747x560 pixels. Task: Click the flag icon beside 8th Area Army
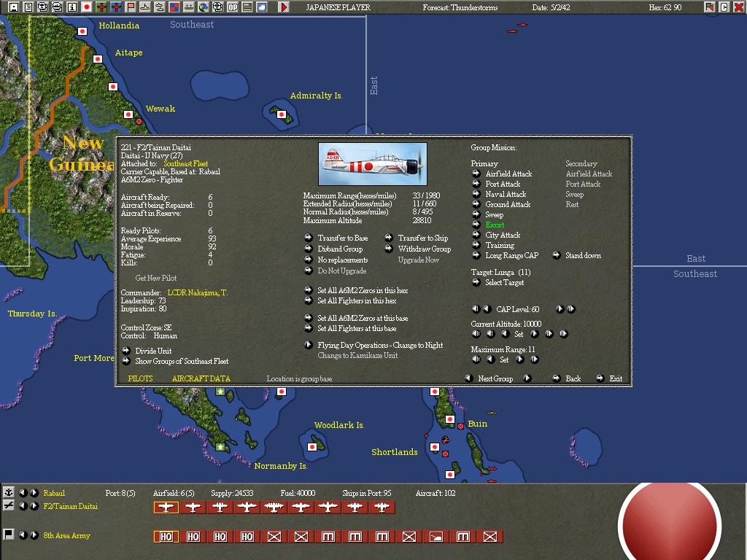(8, 534)
